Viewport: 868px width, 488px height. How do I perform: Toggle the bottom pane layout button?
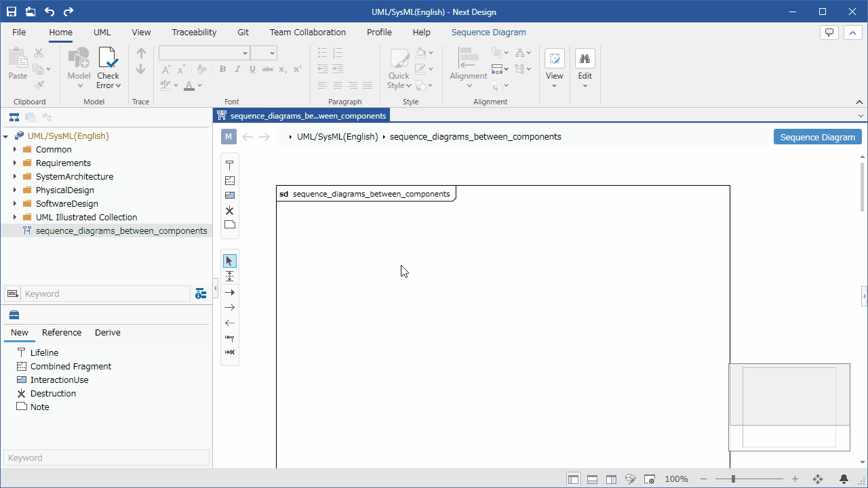(592, 479)
